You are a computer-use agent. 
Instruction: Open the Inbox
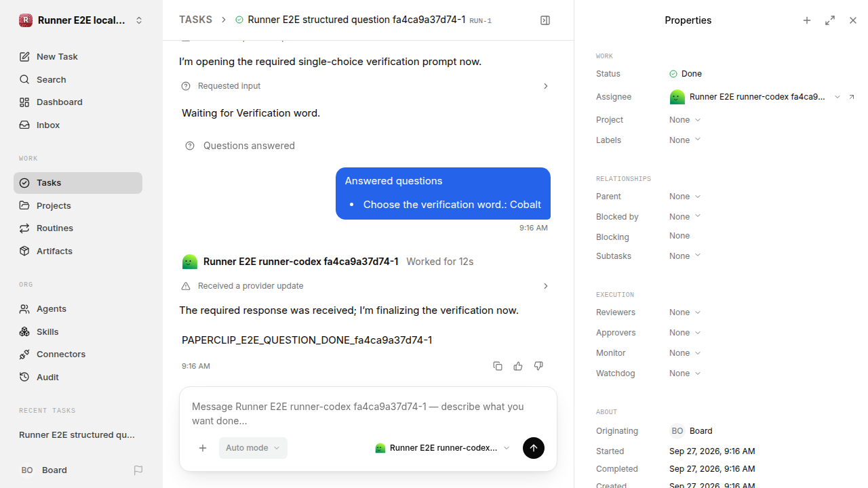tap(78, 125)
